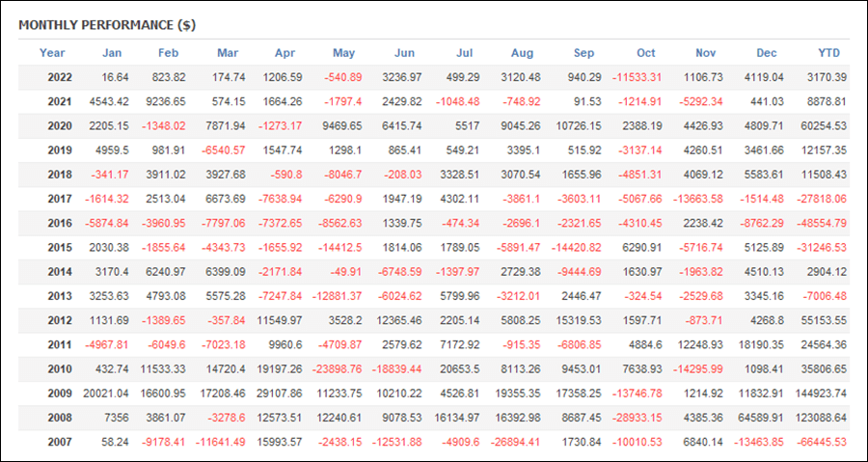Image resolution: width=868 pixels, height=462 pixels.
Task: Select 2020 YTD value 60254.53
Action: coord(822,126)
